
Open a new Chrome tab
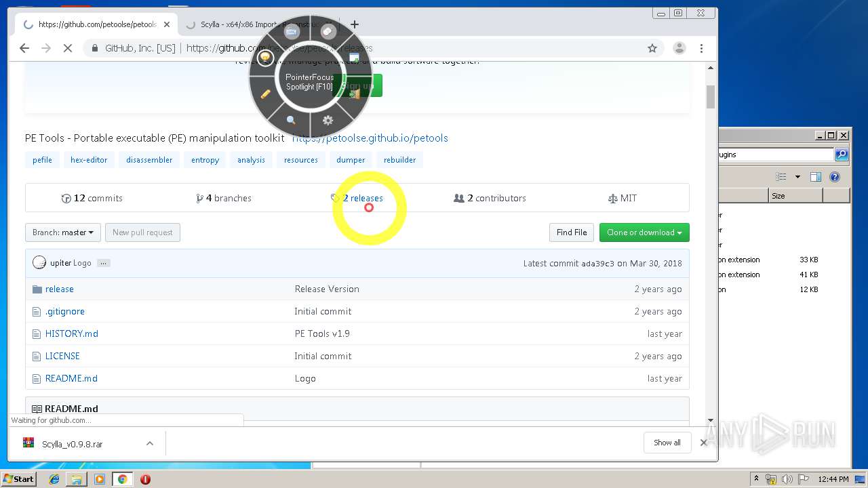pos(354,24)
